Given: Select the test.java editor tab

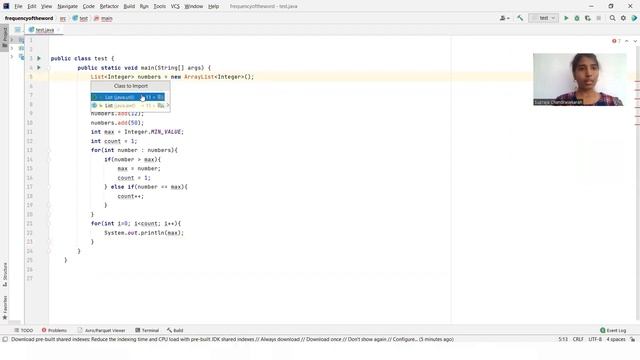Looking at the screenshot, I should tap(44, 30).
